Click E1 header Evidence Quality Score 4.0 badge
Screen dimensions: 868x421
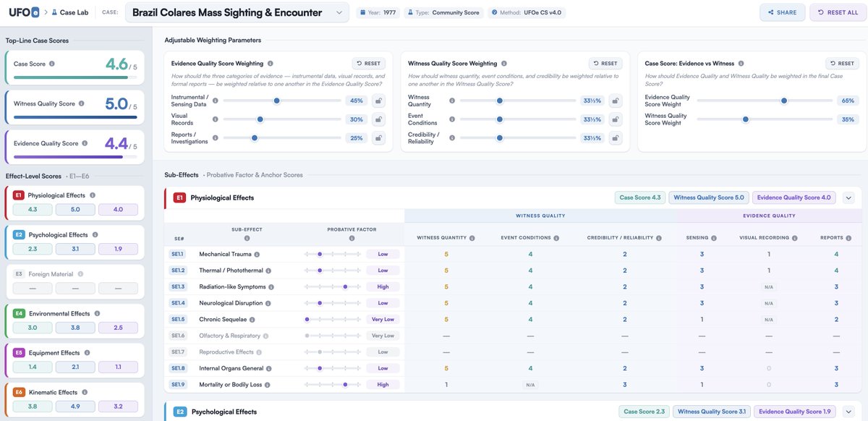[x=794, y=197]
